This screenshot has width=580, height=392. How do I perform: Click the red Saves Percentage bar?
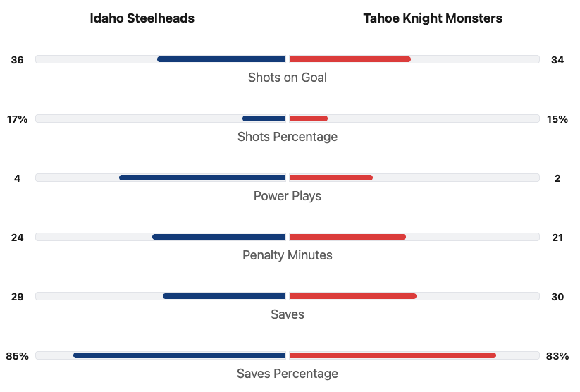pos(393,355)
